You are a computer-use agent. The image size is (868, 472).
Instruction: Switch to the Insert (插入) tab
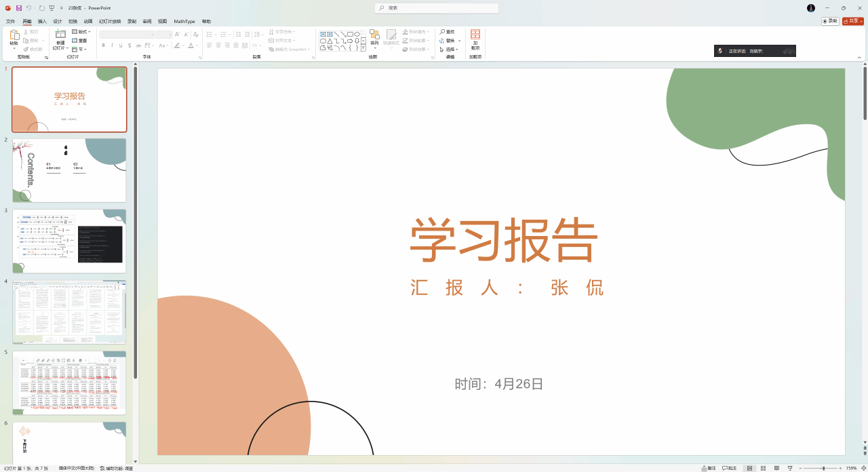(42, 22)
